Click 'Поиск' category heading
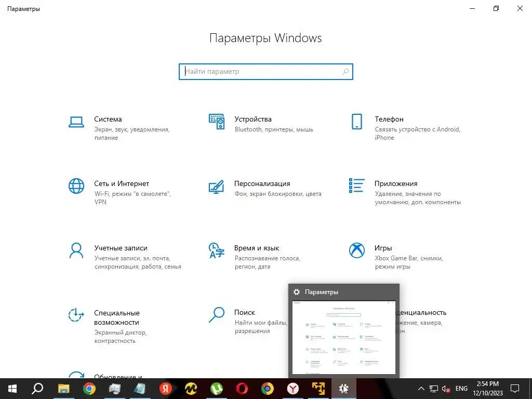 point(245,312)
